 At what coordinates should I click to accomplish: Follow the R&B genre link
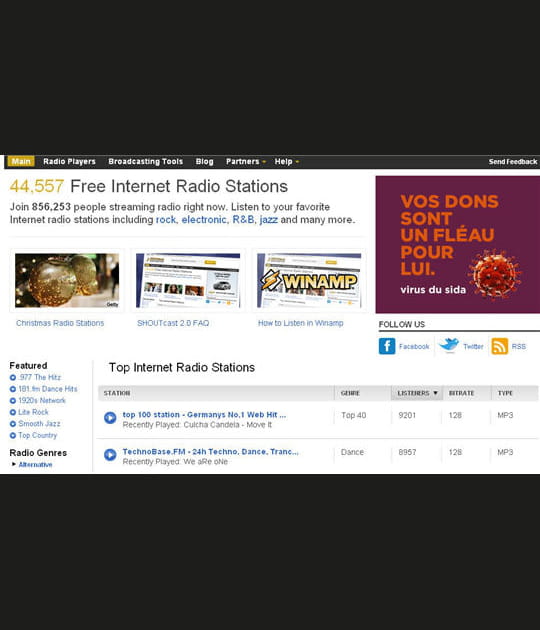pyautogui.click(x=243, y=220)
